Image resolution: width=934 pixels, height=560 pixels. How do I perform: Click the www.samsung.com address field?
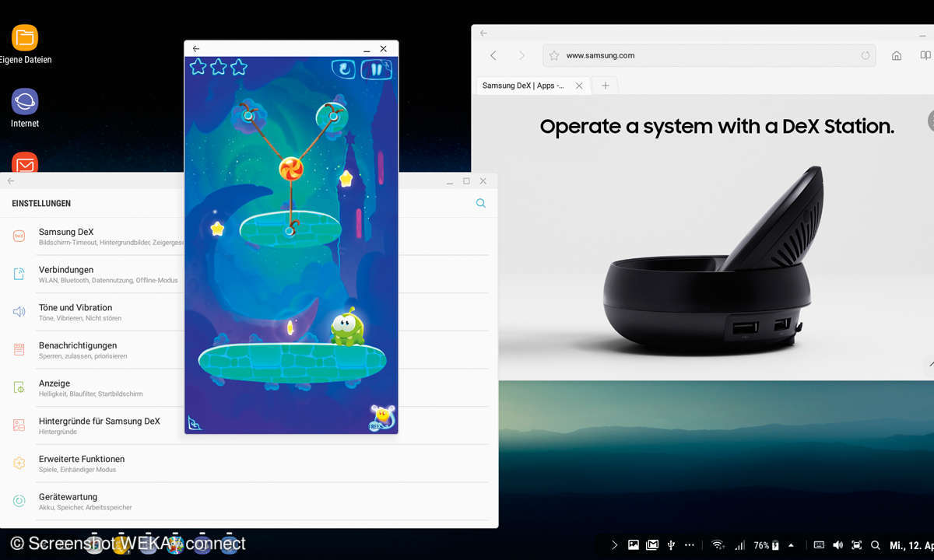pos(709,55)
